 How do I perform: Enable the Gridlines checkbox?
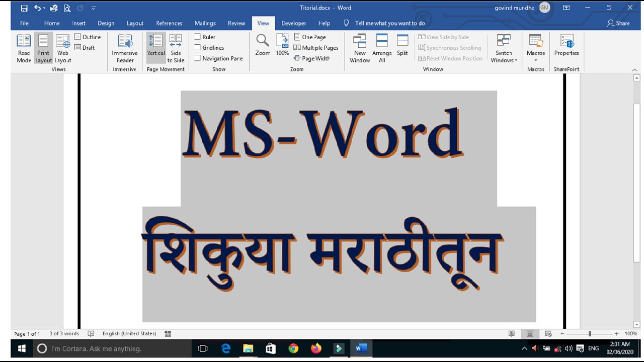tap(198, 48)
